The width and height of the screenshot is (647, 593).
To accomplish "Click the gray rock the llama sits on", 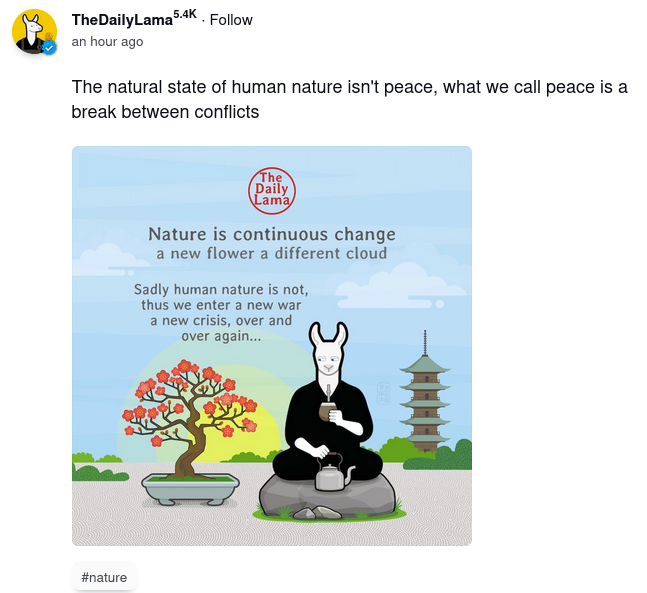I will [326, 497].
